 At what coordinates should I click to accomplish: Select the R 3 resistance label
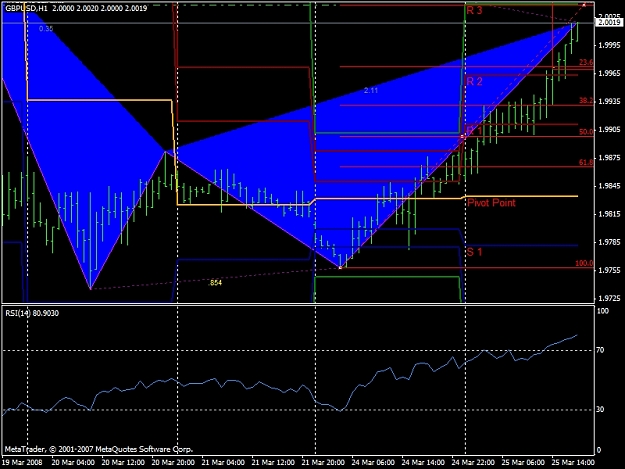(474, 11)
